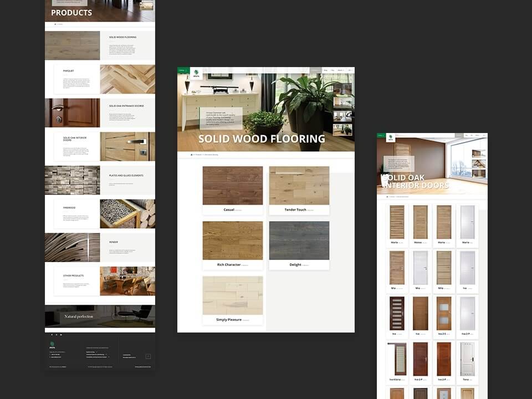
Task: Open green menu button on Interior Doors page
Action: click(x=381, y=135)
